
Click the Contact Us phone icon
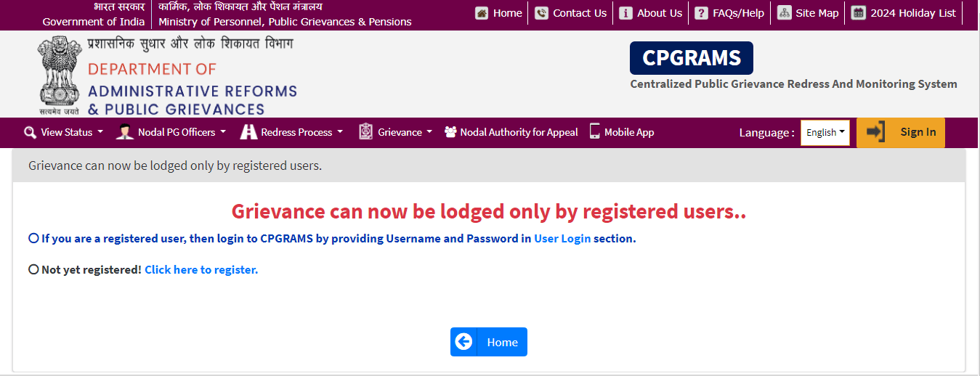541,13
